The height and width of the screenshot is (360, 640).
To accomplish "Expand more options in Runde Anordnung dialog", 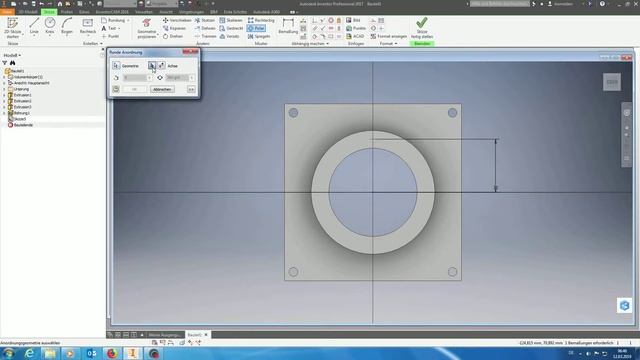I will 191,89.
